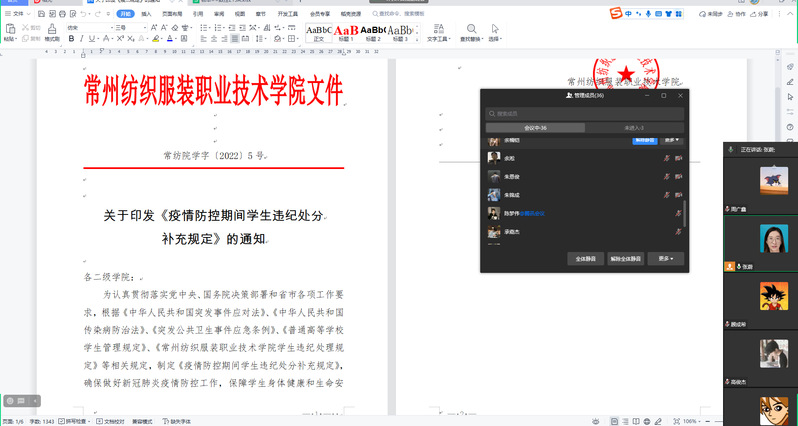Screen dimensions: 798x426
Task: Open the 查找替换 dropdown arrow
Action: [x=482, y=39]
